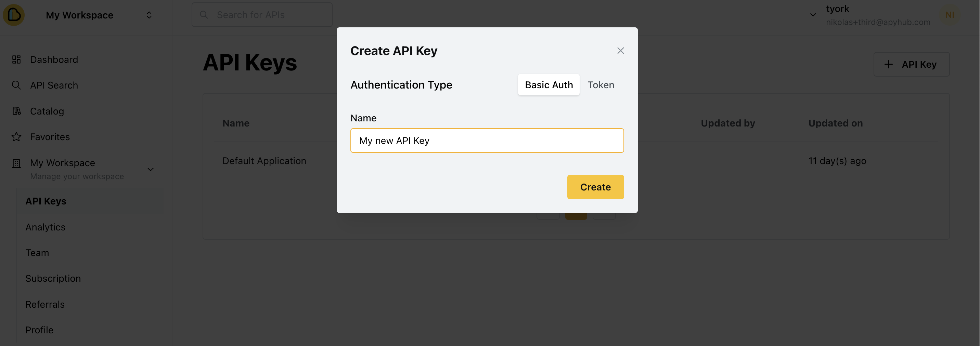This screenshot has height=346, width=980.
Task: Expand the My Workspace section chevron
Action: click(x=150, y=169)
